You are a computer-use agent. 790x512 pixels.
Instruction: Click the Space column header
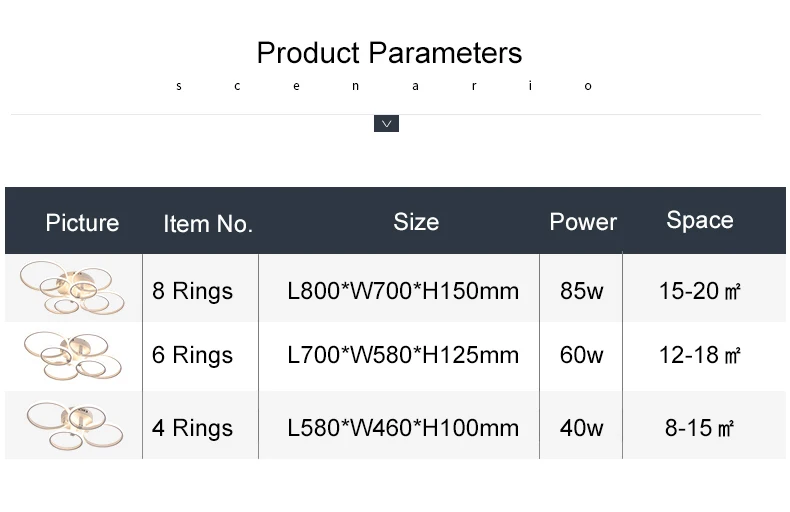[x=700, y=220]
